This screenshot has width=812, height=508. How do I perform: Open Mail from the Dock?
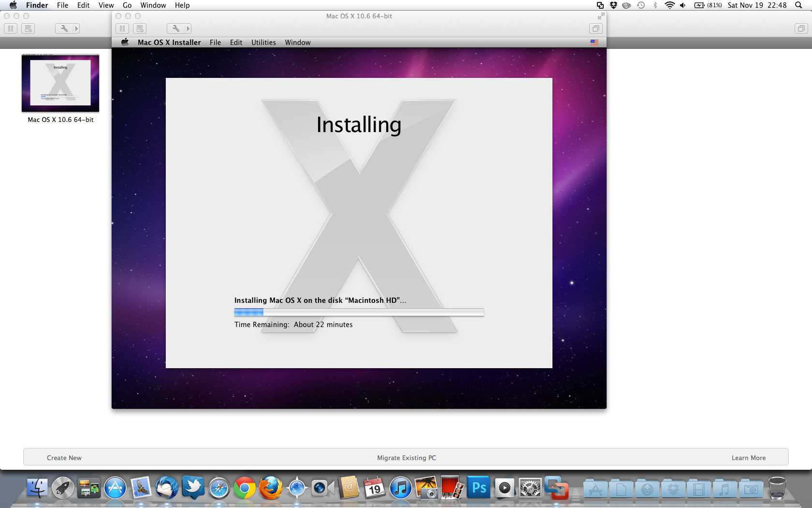click(x=141, y=488)
